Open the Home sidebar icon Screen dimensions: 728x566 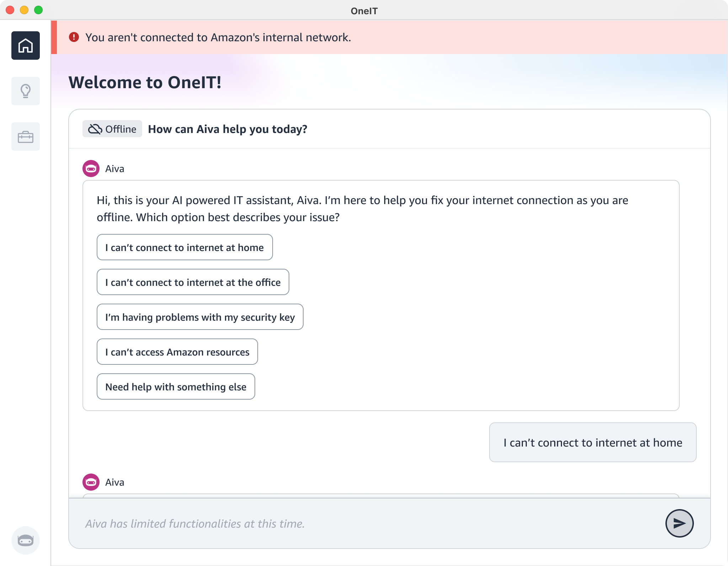25,46
